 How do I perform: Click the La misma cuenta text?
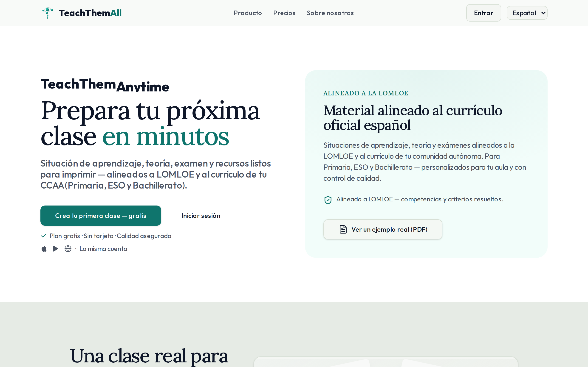[x=103, y=249]
